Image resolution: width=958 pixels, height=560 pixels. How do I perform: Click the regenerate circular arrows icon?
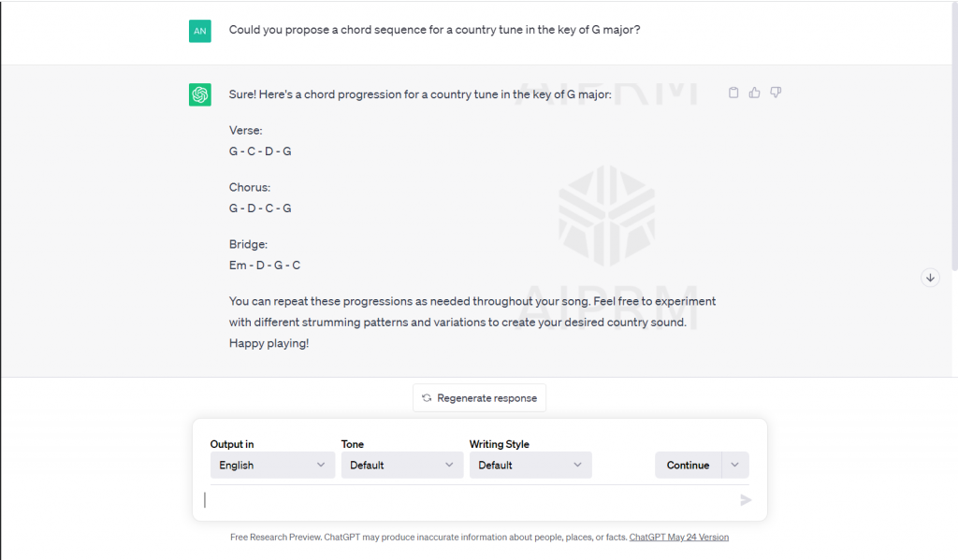pos(427,398)
